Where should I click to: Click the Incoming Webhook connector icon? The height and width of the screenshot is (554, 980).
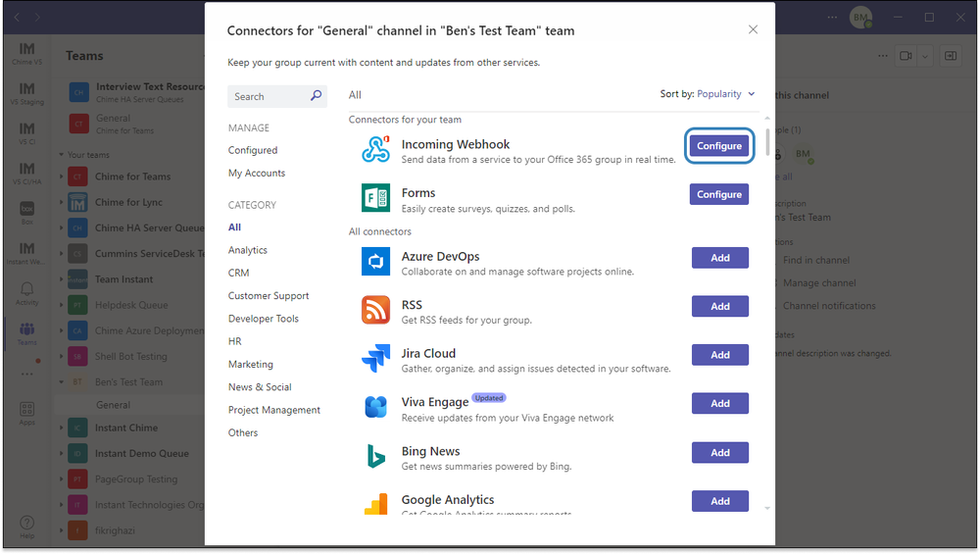click(x=375, y=150)
